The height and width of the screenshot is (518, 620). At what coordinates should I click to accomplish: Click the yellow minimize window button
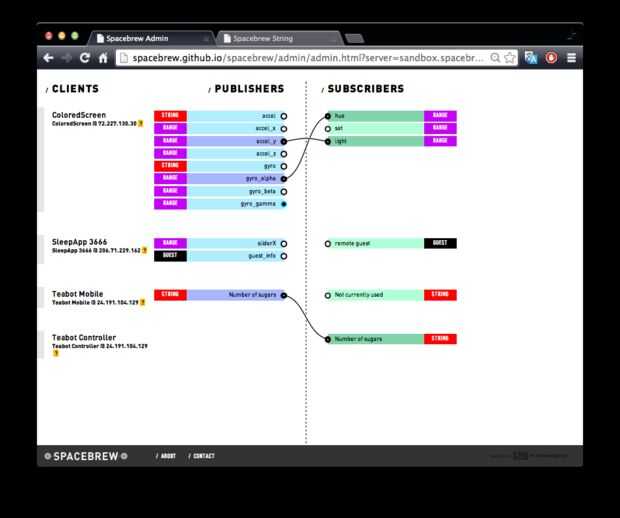click(62, 36)
